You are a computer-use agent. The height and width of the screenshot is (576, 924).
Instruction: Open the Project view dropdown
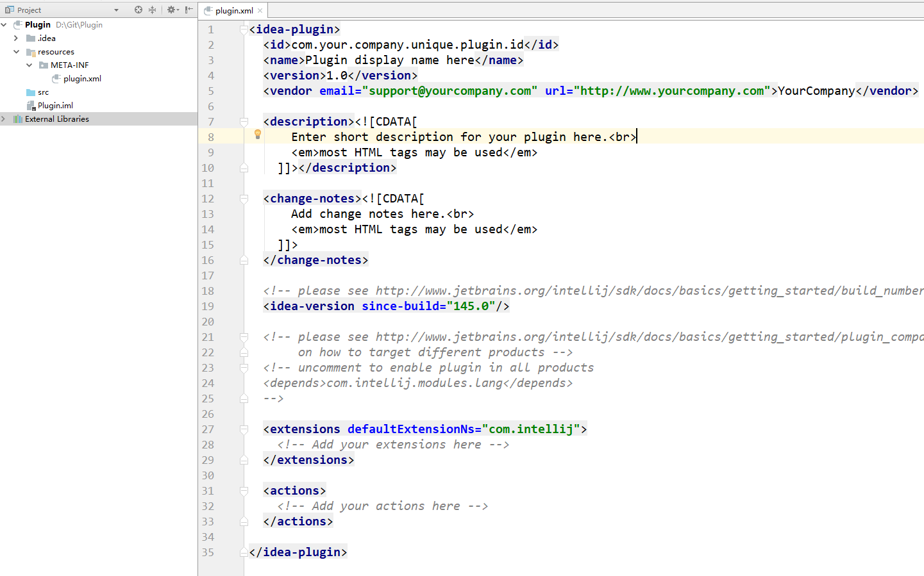point(116,10)
